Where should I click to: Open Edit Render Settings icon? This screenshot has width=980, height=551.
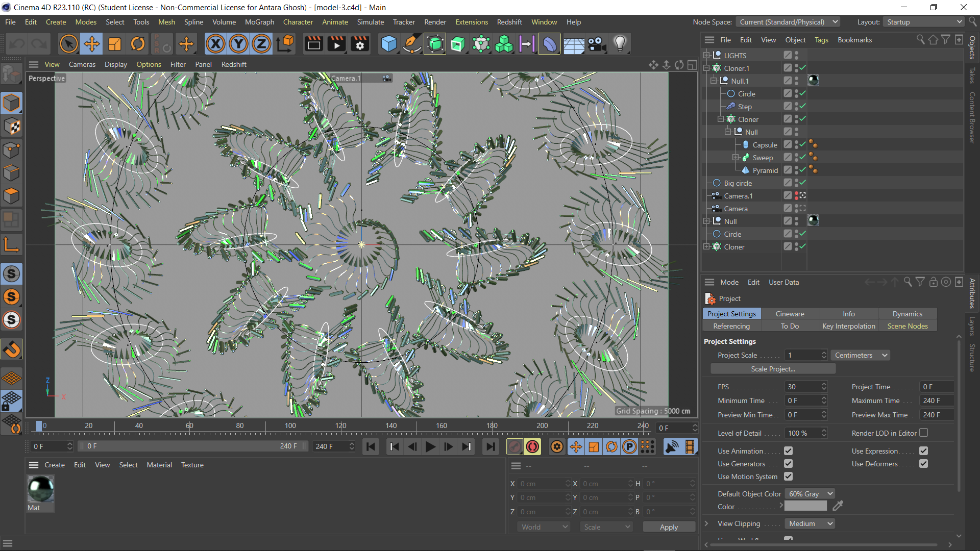coord(360,44)
